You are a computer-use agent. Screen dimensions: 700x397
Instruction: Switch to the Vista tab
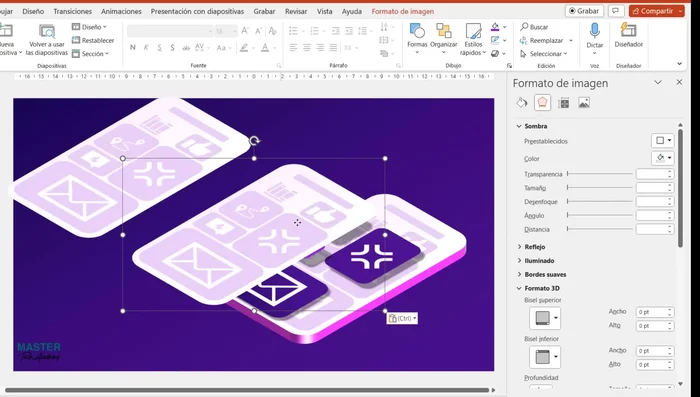coord(325,11)
